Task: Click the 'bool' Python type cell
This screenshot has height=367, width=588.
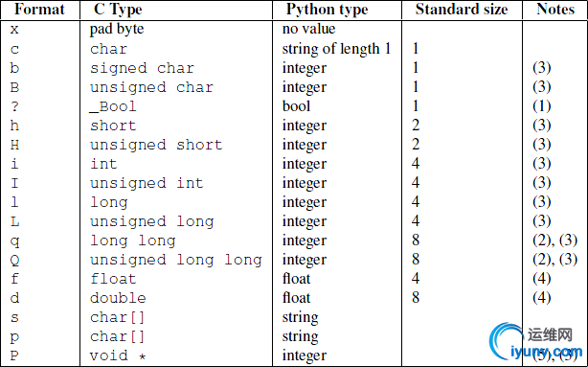Action: pyautogui.click(x=296, y=106)
